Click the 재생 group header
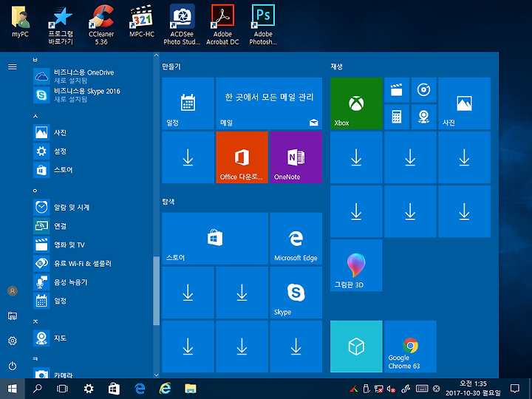The image size is (532, 399). click(337, 66)
